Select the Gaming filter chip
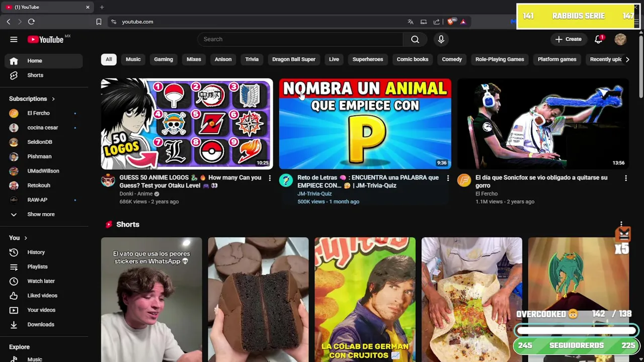The width and height of the screenshot is (644, 362). pos(164,59)
